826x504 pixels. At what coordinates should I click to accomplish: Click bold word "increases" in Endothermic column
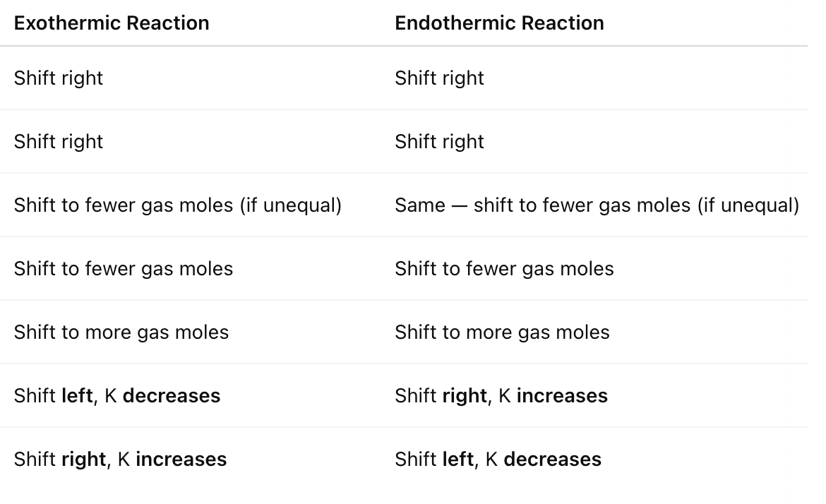[x=562, y=395]
